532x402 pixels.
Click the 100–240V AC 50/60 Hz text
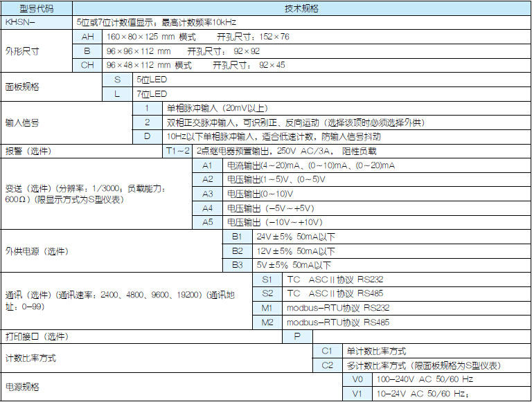(425, 379)
